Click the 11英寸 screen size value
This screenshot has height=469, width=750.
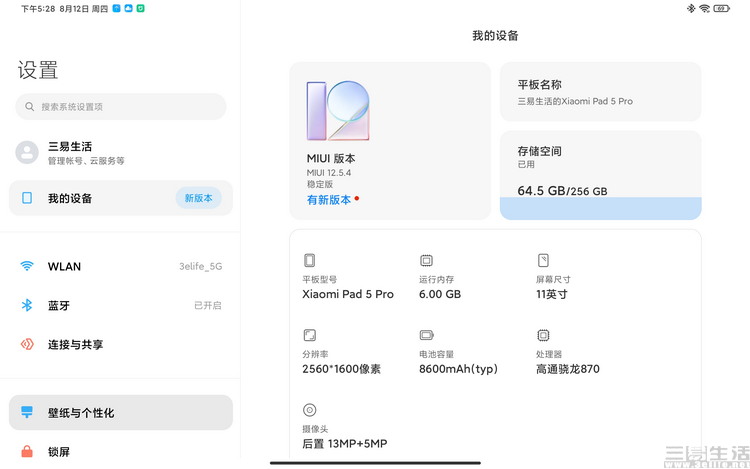(551, 294)
